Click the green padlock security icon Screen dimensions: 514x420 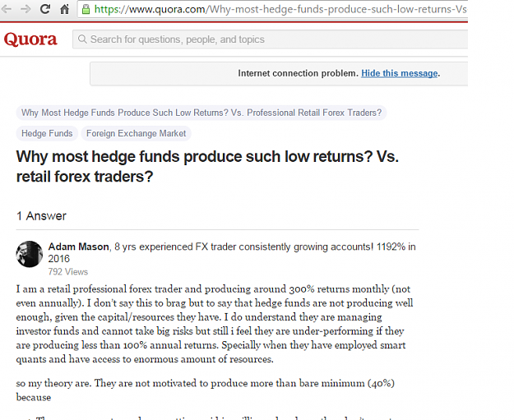[x=86, y=9]
